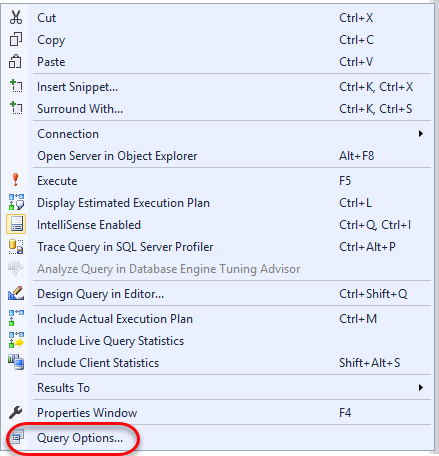Click the Trace Query Profiler icon
Image resolution: width=439 pixels, height=456 pixels.
point(16,247)
